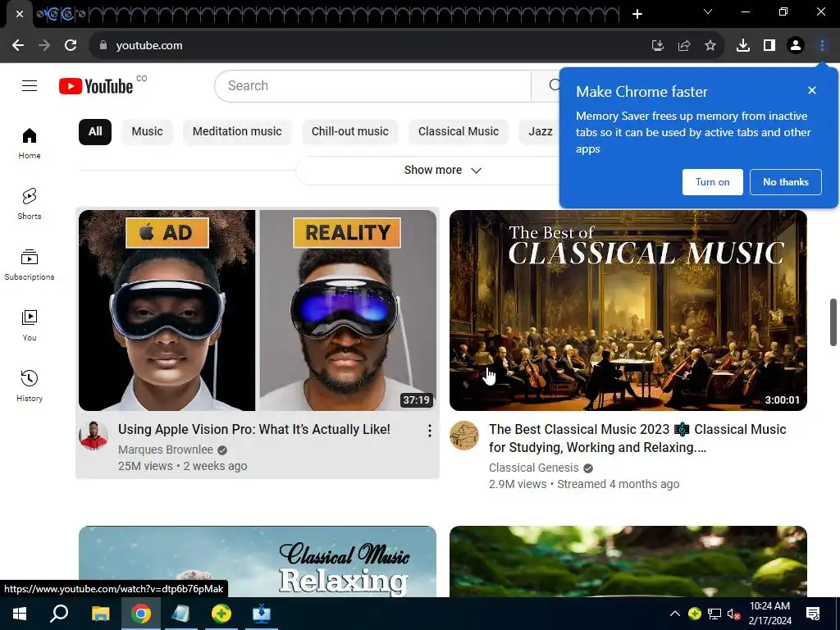Open The Best Classical Music 2023 title
840x630 pixels.
pyautogui.click(x=637, y=438)
